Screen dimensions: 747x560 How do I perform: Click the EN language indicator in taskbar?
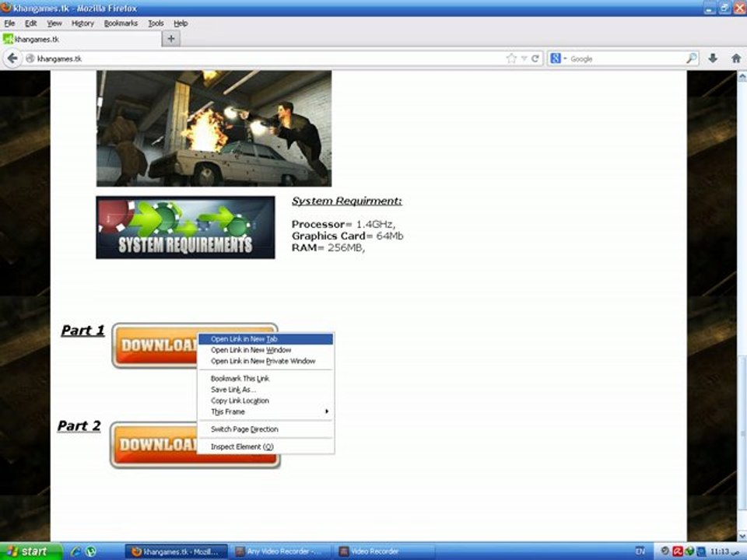(640, 551)
